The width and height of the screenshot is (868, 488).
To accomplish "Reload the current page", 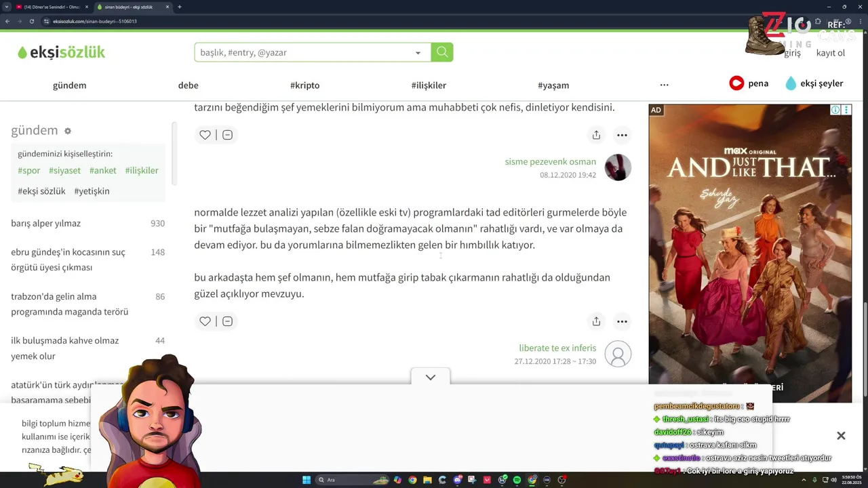I will [x=33, y=21].
